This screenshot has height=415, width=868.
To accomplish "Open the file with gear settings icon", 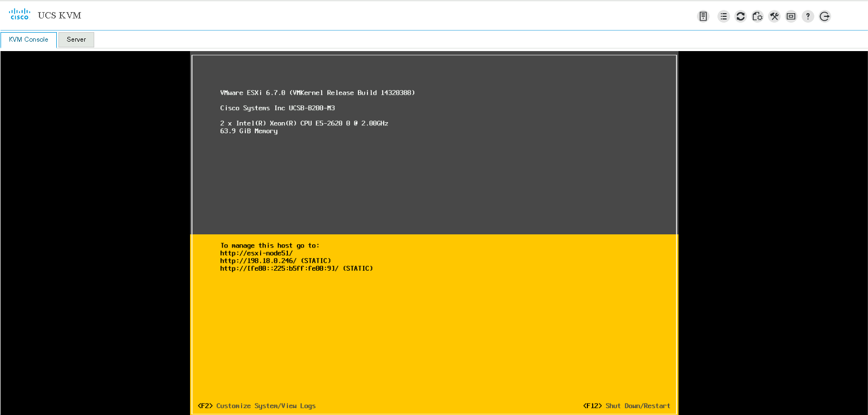I will click(x=757, y=16).
